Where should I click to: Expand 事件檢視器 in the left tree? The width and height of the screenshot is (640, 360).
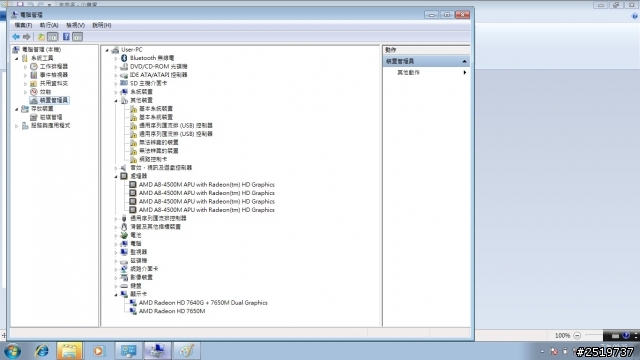(x=25, y=75)
